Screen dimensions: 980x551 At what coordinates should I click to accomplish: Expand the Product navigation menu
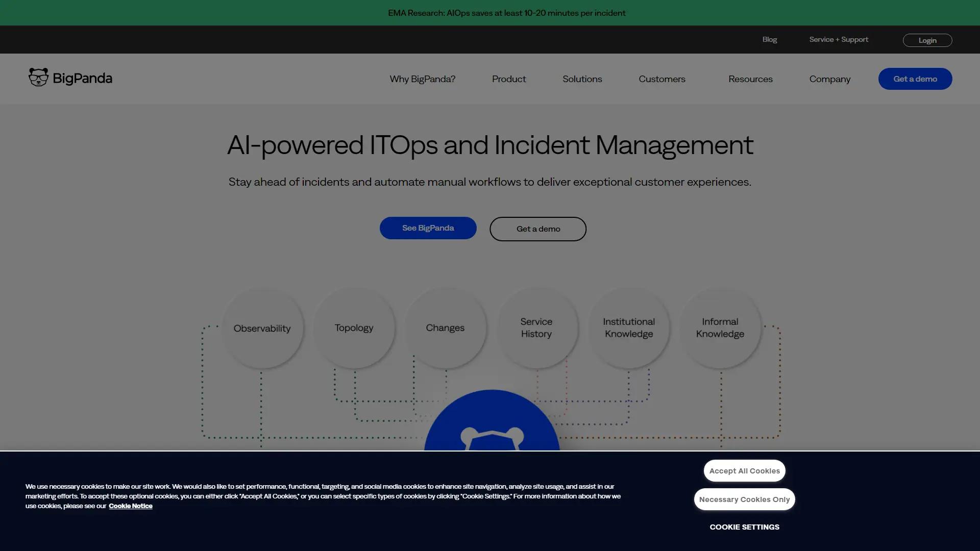click(x=508, y=79)
